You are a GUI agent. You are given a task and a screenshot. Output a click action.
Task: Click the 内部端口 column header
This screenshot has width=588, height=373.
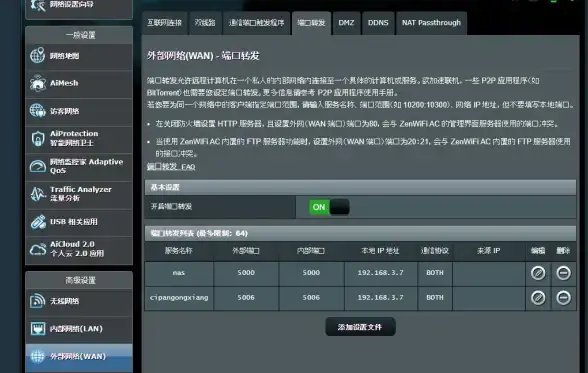[x=311, y=251]
